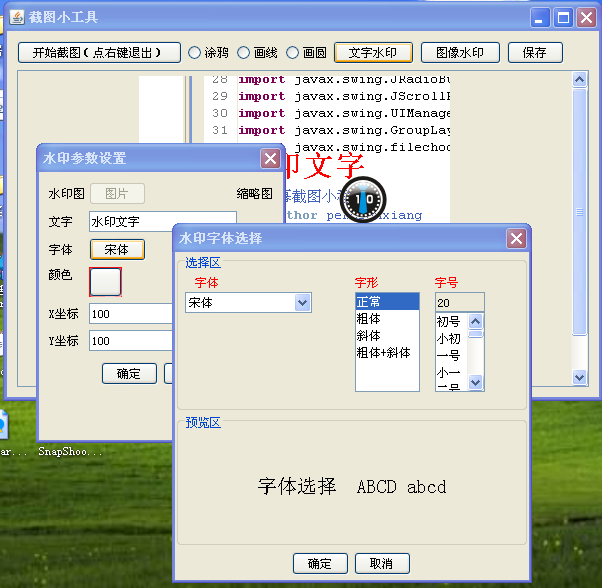
Task: Click the 文字 input field with 水印文字
Action: (x=162, y=221)
